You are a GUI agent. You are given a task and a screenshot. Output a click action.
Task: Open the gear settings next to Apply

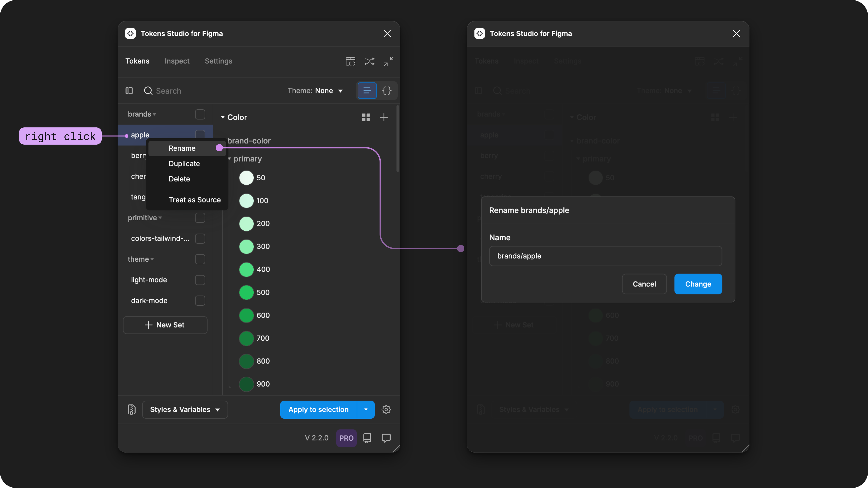(x=386, y=410)
